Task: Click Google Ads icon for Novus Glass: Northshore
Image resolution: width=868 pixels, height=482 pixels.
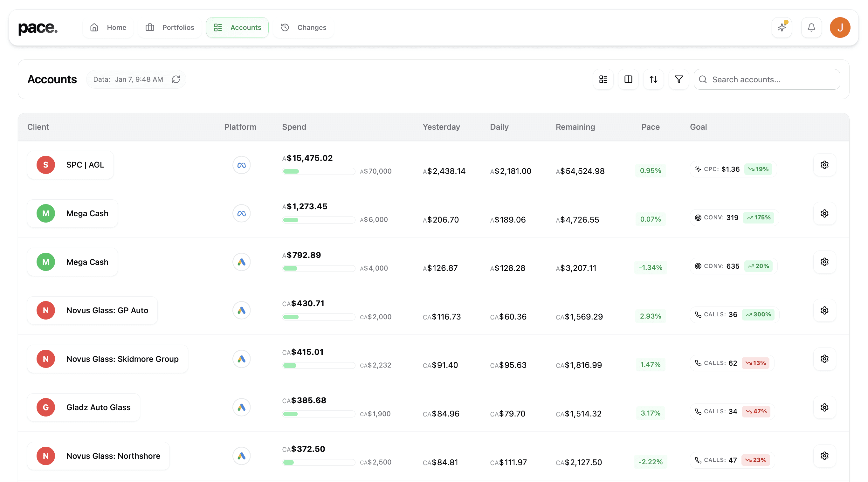Action: point(241,456)
